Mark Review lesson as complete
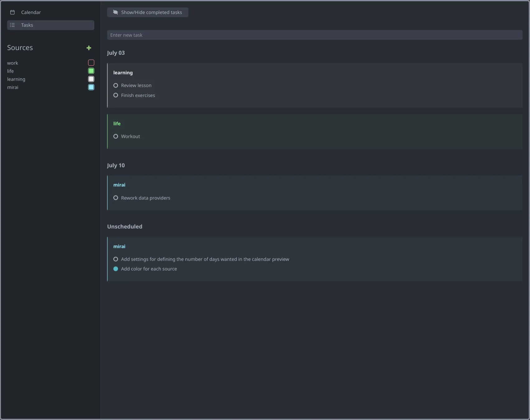This screenshot has height=420, width=530. [116, 85]
